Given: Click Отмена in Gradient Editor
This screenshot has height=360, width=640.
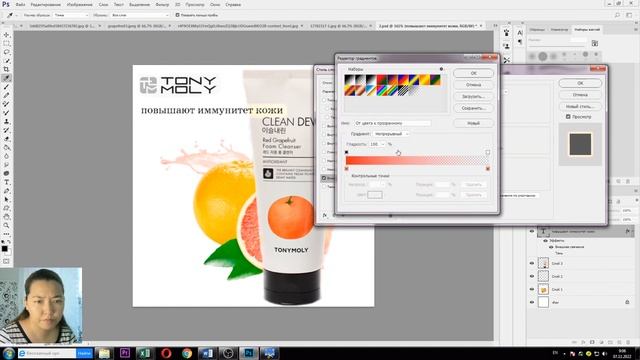Looking at the screenshot, I should [473, 85].
